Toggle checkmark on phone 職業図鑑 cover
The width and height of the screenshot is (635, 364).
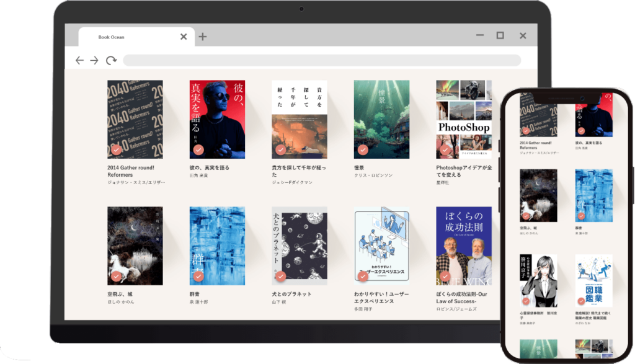(581, 301)
